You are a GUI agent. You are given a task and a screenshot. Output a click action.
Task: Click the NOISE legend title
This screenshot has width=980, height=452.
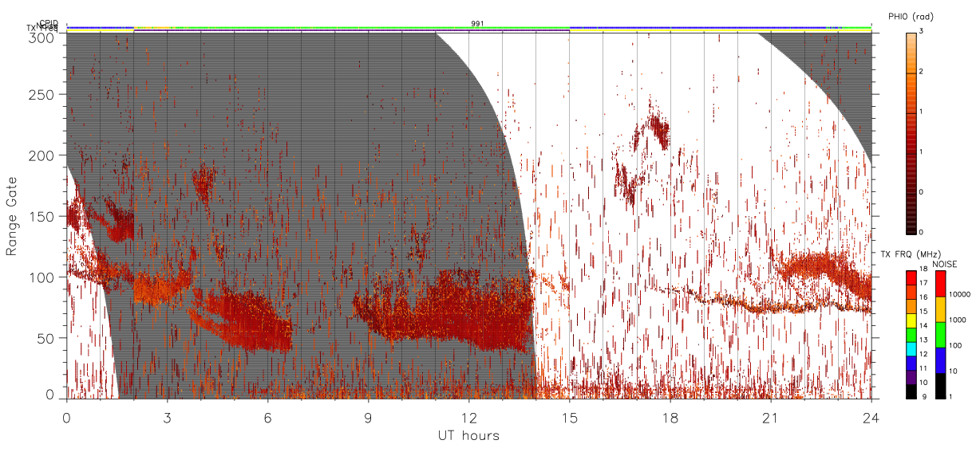(945, 264)
